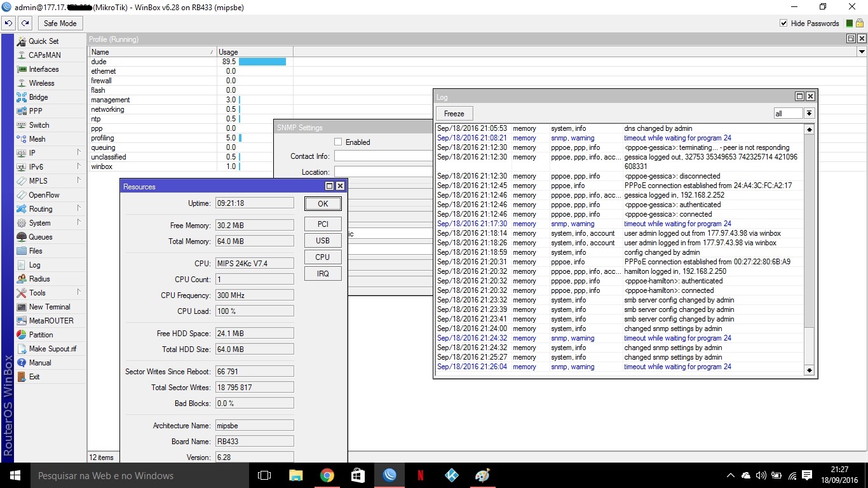Open the Queues sidebar item
The height and width of the screenshot is (488, 868).
coord(41,237)
